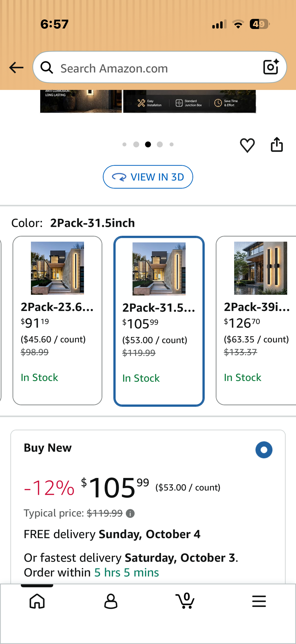Open the shopping cart icon
Image resolution: width=296 pixels, height=644 pixels.
(185, 601)
